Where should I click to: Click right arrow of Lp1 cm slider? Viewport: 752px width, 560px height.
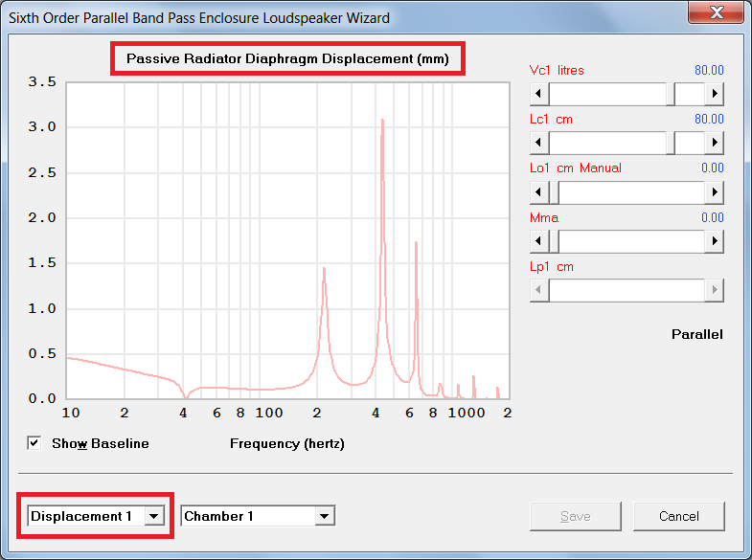[714, 290]
